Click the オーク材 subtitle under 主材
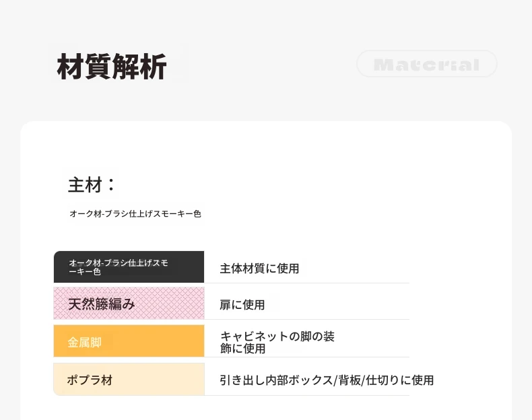 pyautogui.click(x=135, y=214)
